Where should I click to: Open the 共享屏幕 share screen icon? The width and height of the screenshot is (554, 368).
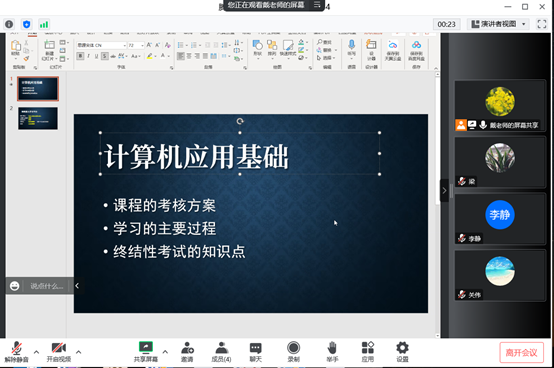click(146, 352)
